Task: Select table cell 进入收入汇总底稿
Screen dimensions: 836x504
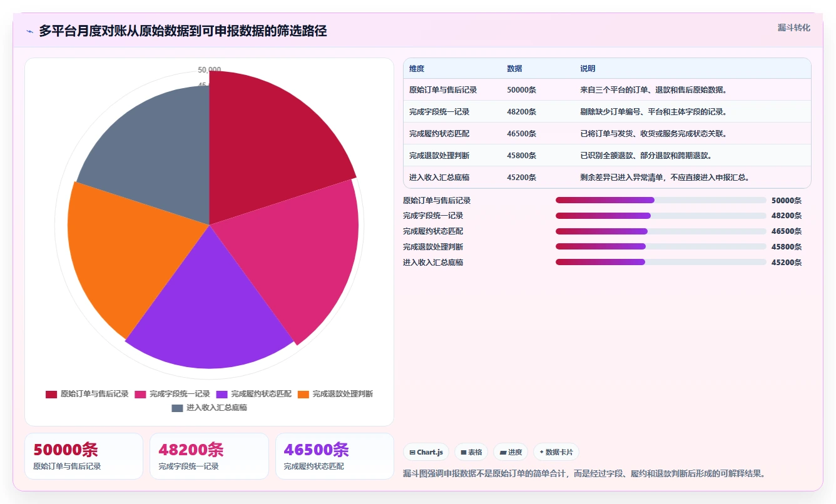Action: coord(439,178)
